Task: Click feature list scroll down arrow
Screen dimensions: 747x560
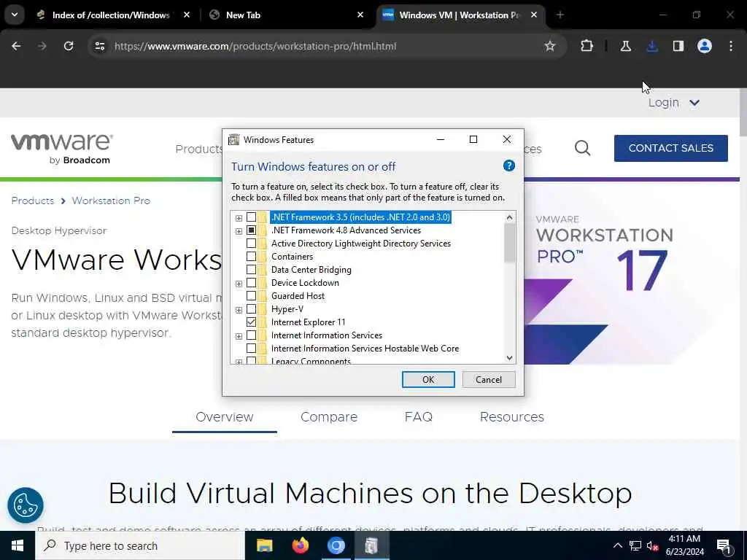Action: (509, 358)
